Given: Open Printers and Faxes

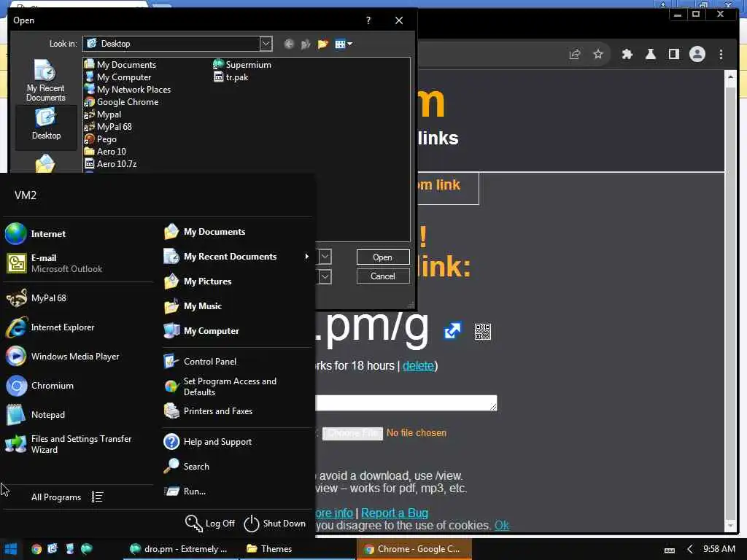Looking at the screenshot, I should click(x=208, y=411).
